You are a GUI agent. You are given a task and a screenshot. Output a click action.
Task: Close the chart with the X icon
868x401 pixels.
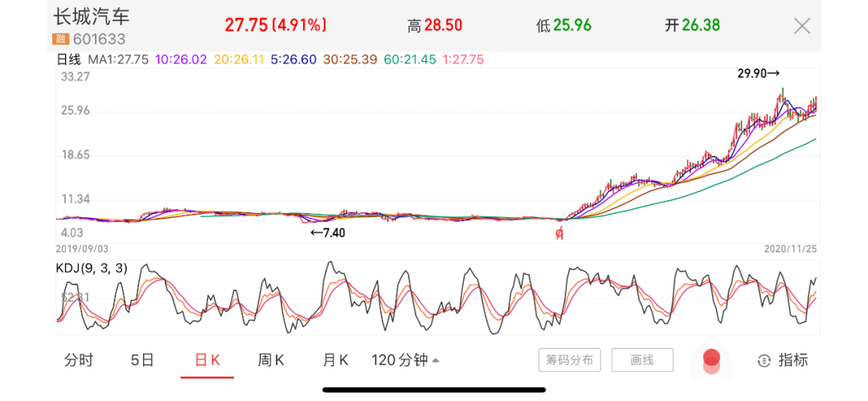pos(802,26)
